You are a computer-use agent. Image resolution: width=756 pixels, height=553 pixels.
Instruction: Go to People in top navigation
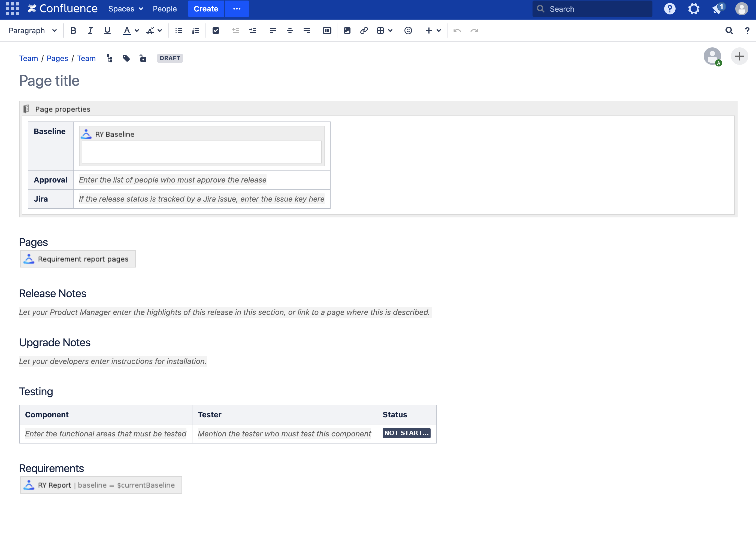click(x=165, y=9)
